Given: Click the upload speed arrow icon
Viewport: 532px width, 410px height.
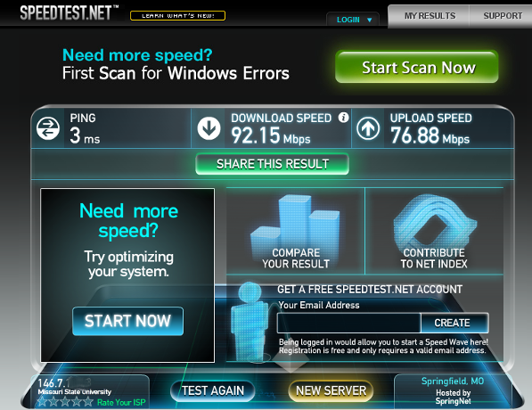Looking at the screenshot, I should point(368,128).
